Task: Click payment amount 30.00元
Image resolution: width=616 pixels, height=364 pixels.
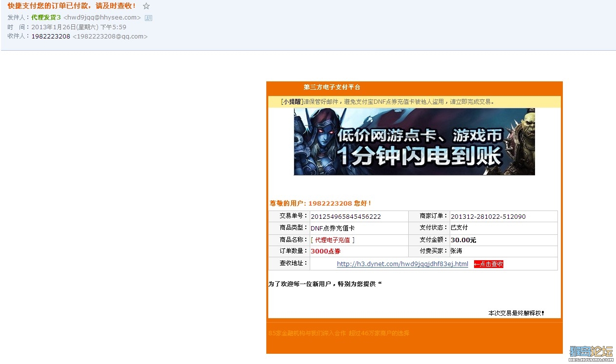Action: tap(463, 240)
